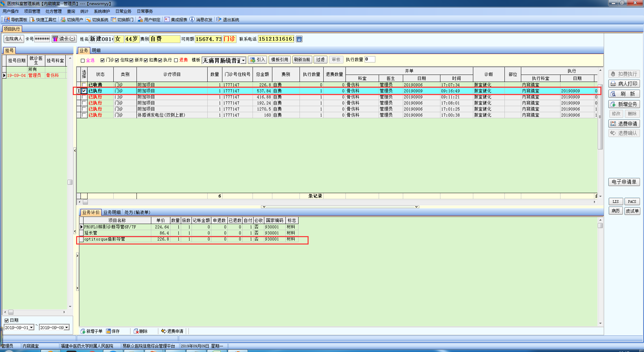Open the 电子申请单 button
The width and height of the screenshot is (644, 352).
pyautogui.click(x=624, y=182)
